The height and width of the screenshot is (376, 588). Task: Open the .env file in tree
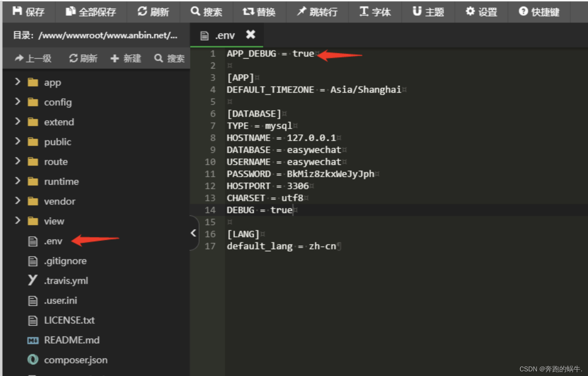(53, 241)
